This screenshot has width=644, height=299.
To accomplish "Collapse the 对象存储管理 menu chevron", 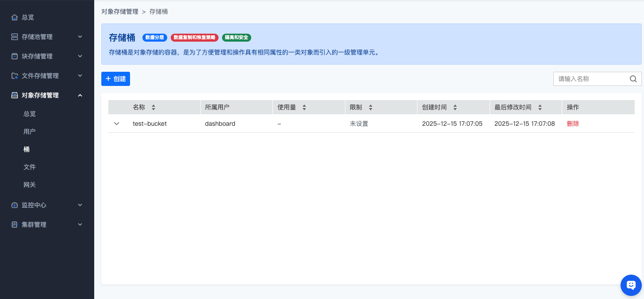I will [x=80, y=95].
